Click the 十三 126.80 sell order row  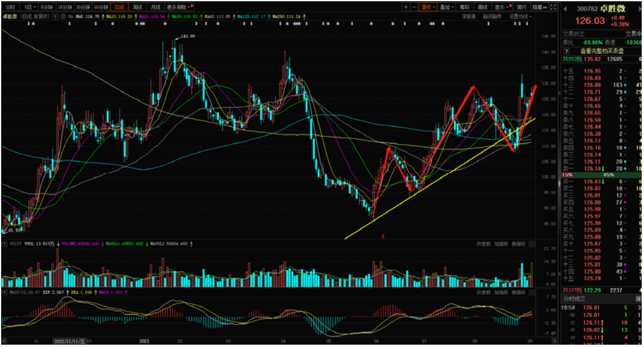coord(602,85)
